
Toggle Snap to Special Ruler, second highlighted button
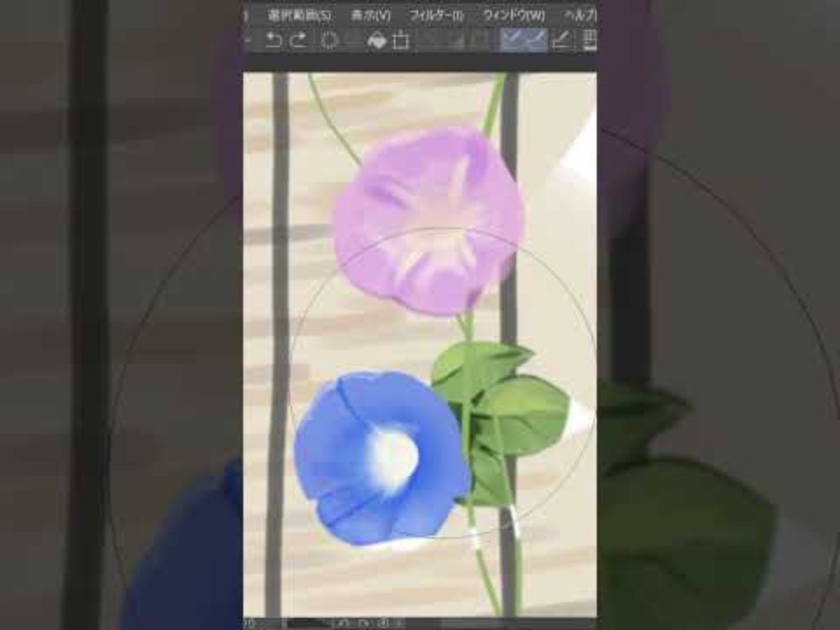click(x=536, y=40)
